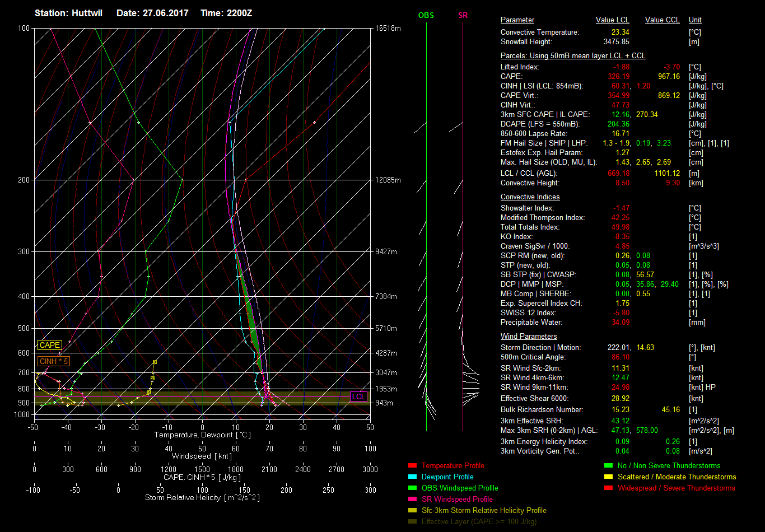Click the magenta LCL marker label

point(358,397)
